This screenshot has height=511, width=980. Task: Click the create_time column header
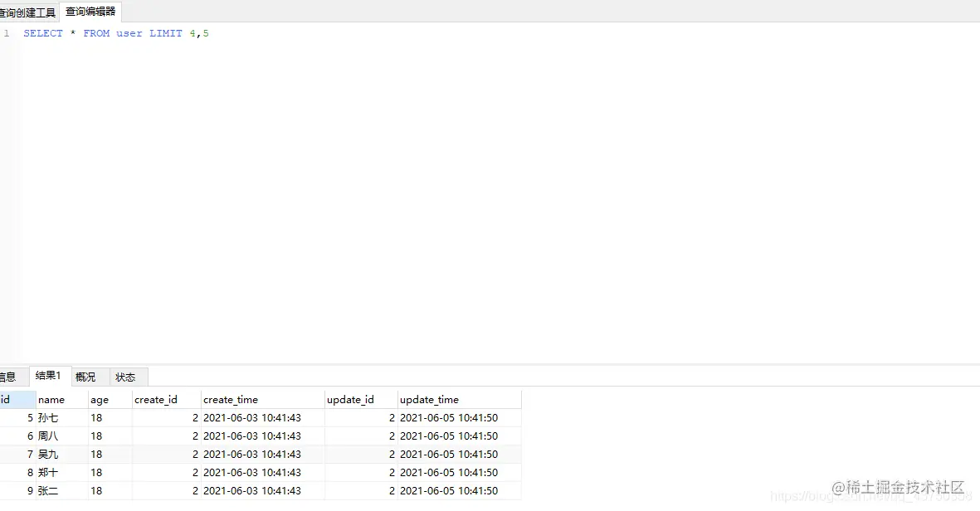tap(262, 400)
